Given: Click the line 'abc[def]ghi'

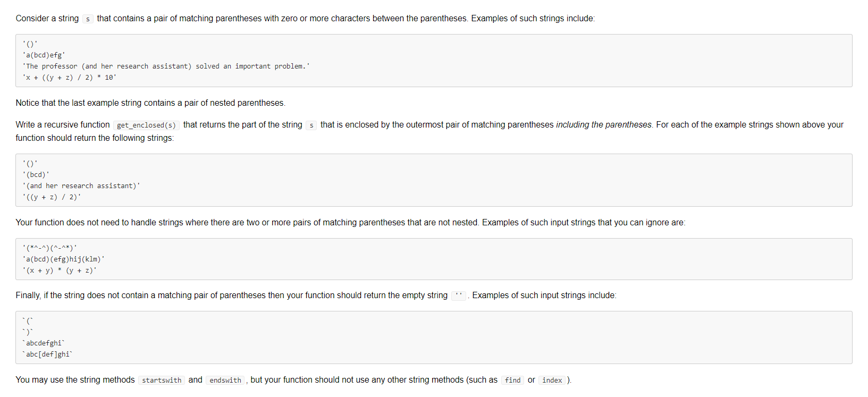Looking at the screenshot, I should coord(48,354).
